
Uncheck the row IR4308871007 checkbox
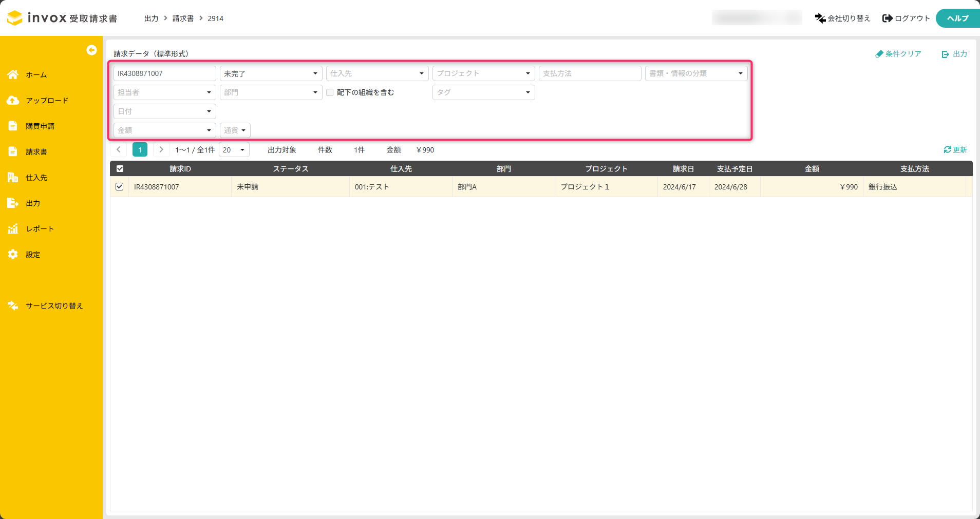coord(120,187)
